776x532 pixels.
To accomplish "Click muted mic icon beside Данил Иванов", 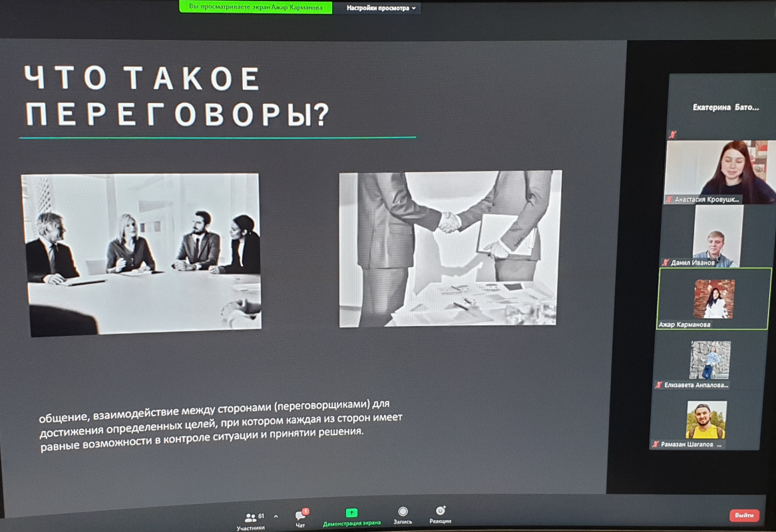I will [x=665, y=263].
